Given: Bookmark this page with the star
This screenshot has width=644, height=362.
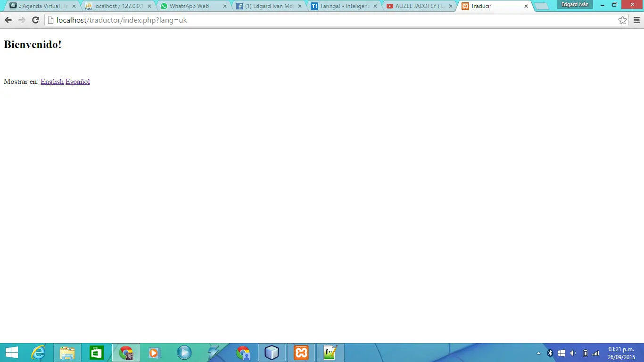Looking at the screenshot, I should (x=623, y=20).
